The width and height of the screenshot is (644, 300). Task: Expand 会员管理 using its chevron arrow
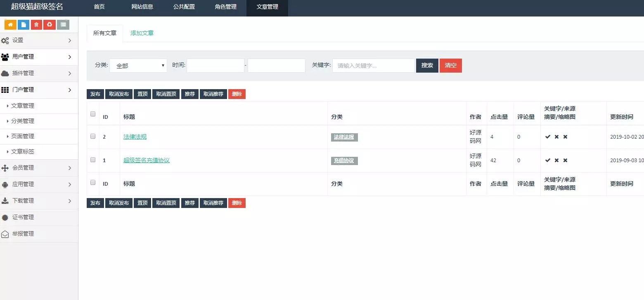(x=70, y=168)
